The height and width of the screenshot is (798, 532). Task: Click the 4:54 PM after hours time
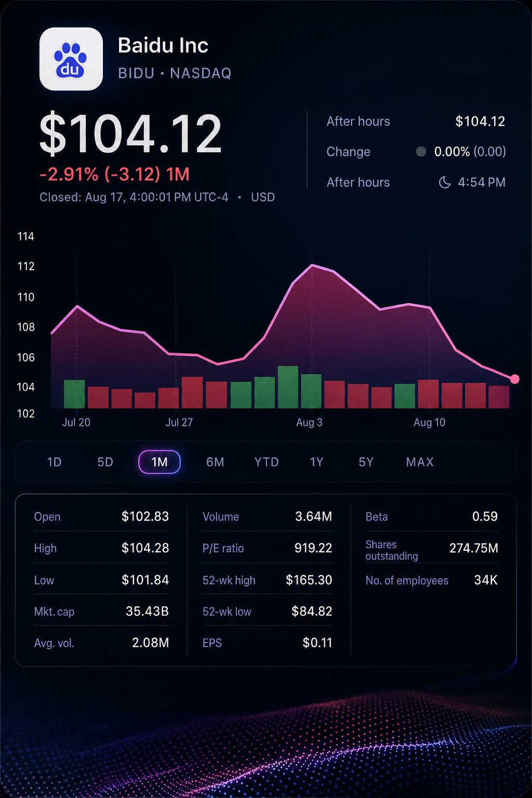pos(482,182)
